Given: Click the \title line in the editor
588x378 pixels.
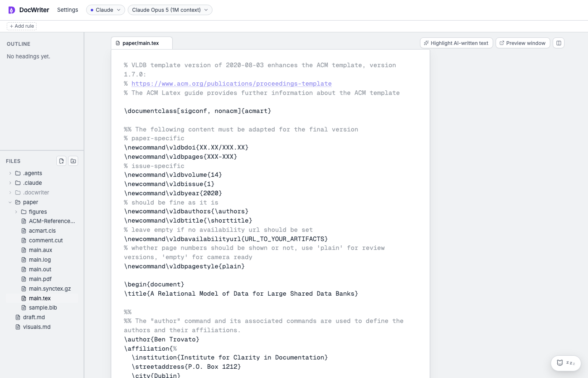Looking at the screenshot, I should tap(241, 294).
